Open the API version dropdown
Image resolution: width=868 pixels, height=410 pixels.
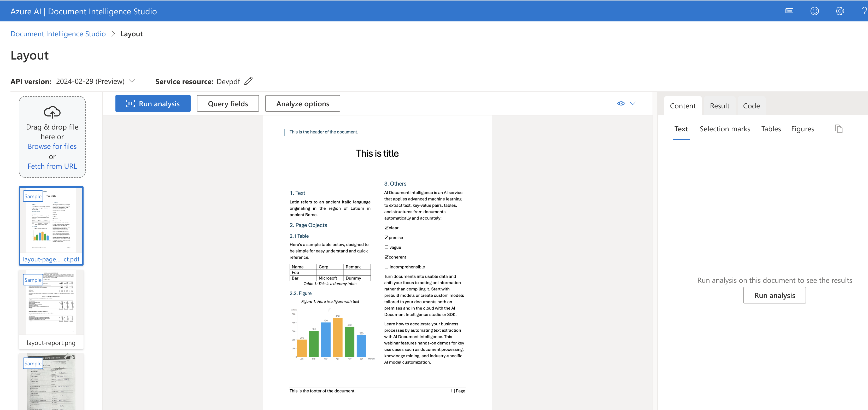click(x=132, y=81)
